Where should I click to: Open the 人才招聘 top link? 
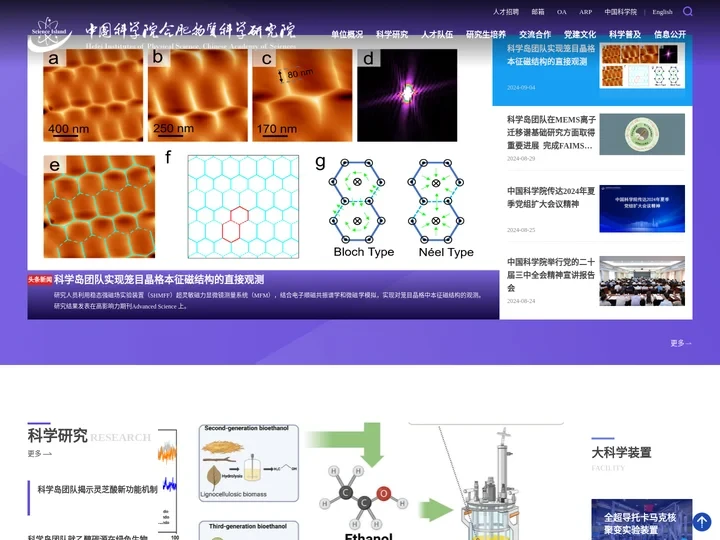pyautogui.click(x=506, y=12)
